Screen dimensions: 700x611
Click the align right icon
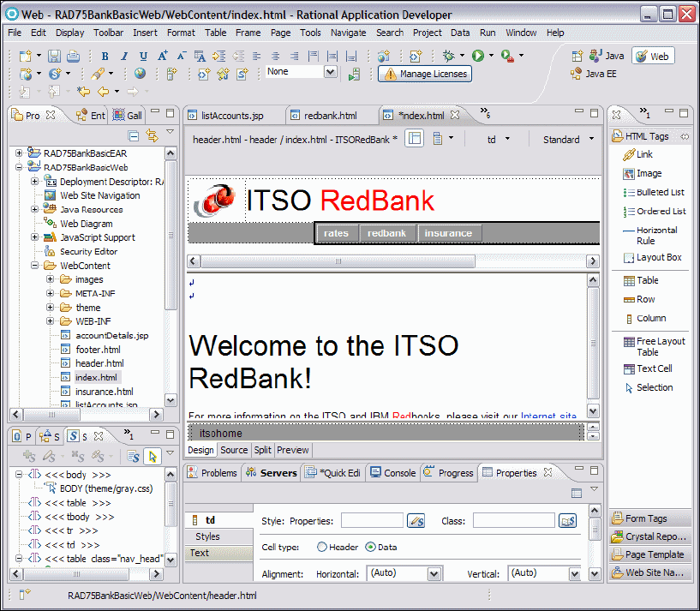coord(294,56)
